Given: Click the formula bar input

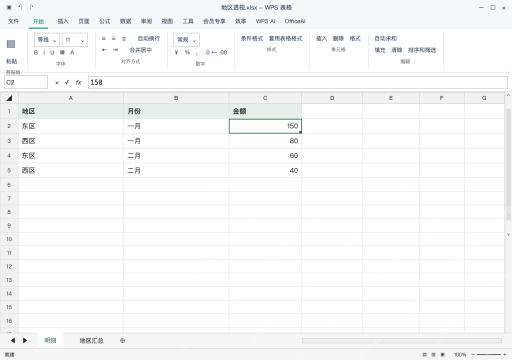Looking at the screenshot, I should [x=298, y=82].
